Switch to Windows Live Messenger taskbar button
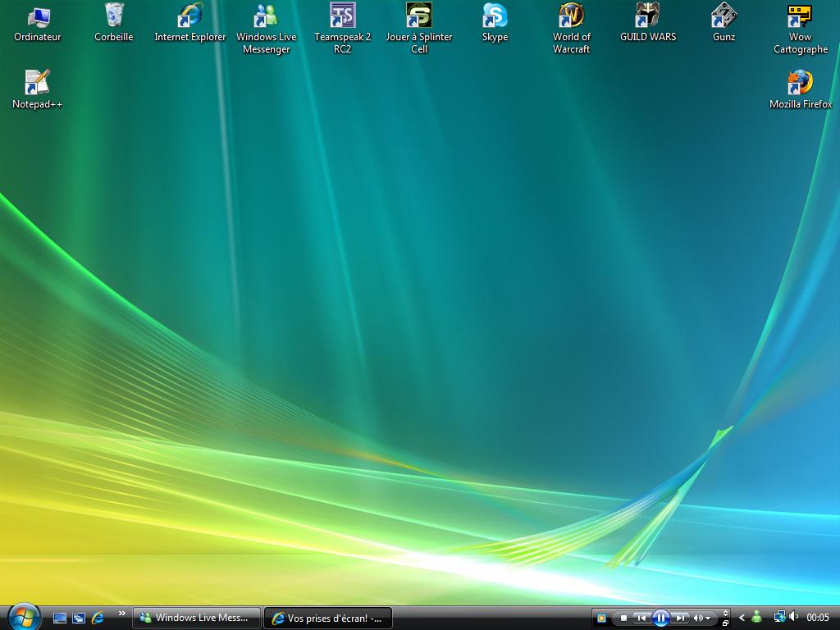 click(197, 618)
